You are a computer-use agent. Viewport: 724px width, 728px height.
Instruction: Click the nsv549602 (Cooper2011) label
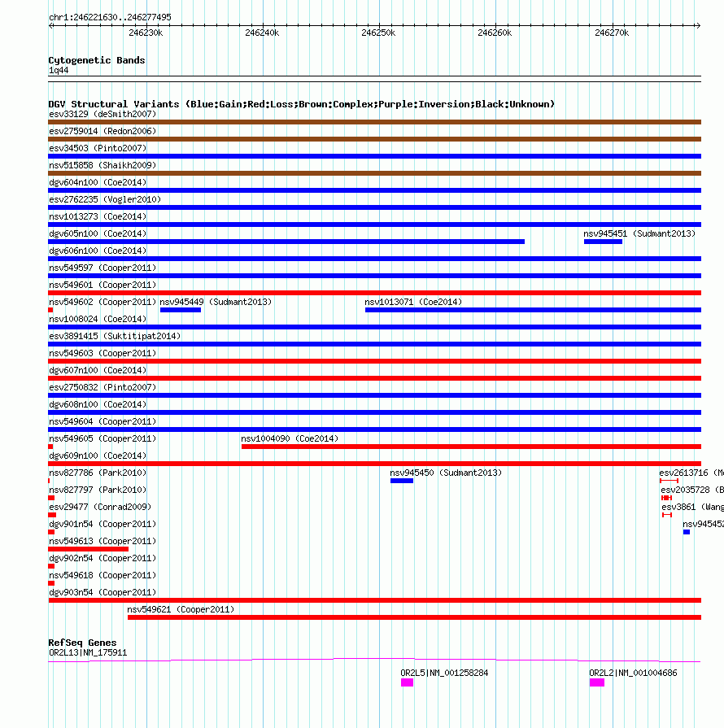(x=102, y=302)
